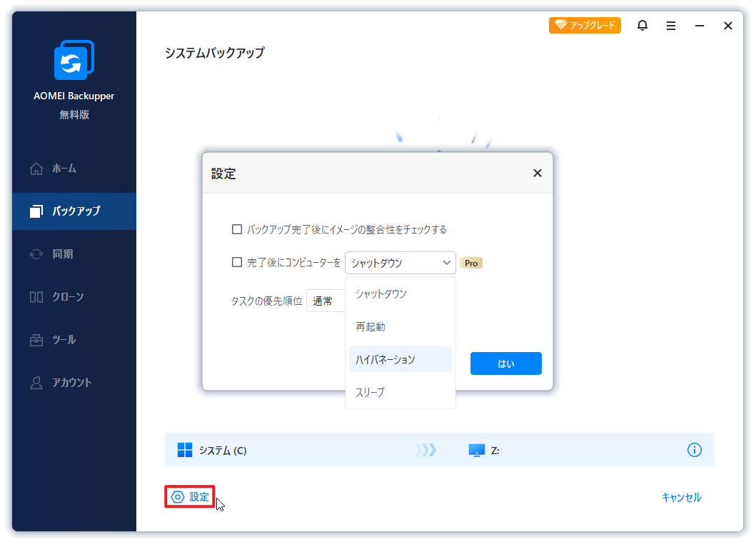The image size is (756, 542).
Task: Click the アップグレード button
Action: click(585, 25)
